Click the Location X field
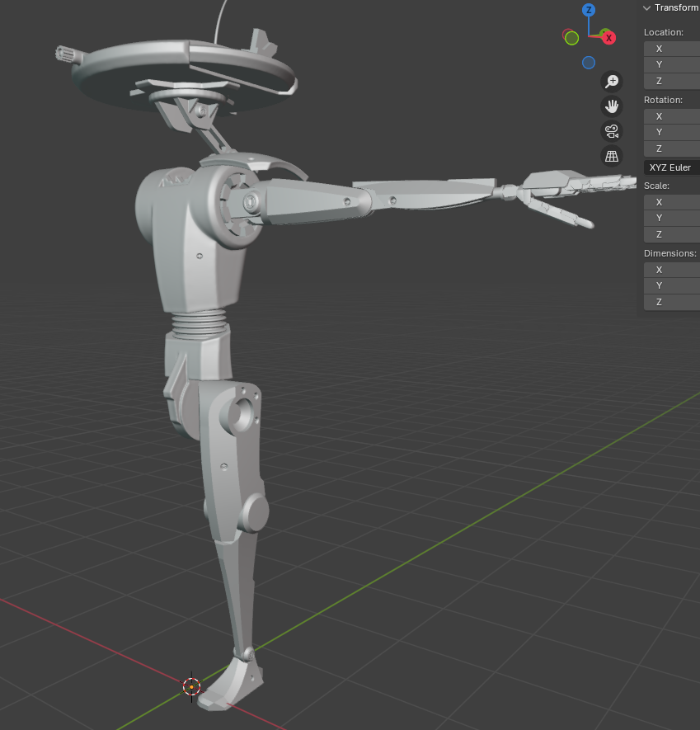Viewport: 700px width, 730px height. click(671, 49)
